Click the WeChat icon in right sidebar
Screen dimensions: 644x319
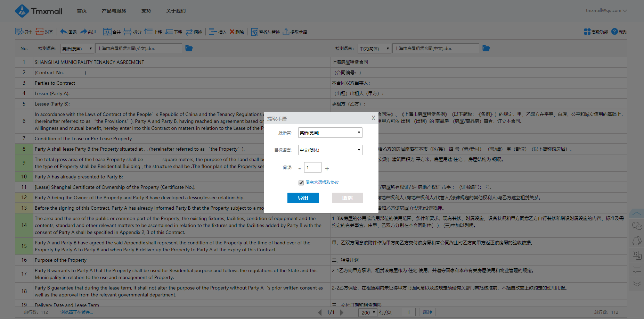point(637,226)
